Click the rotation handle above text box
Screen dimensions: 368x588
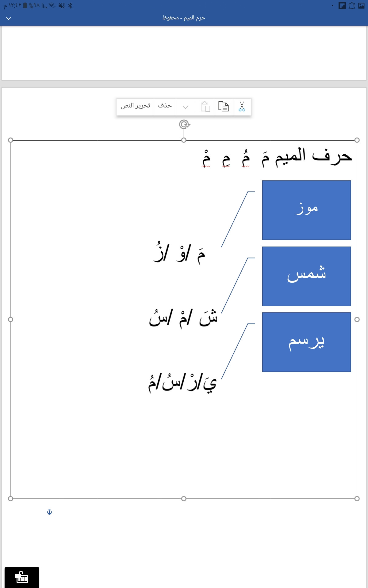click(185, 124)
